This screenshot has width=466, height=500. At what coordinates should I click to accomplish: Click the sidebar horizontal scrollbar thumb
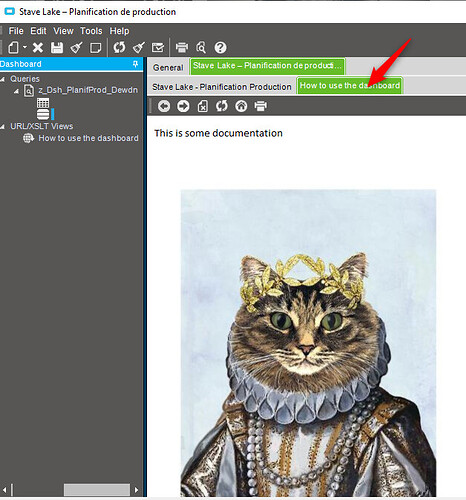97,490
